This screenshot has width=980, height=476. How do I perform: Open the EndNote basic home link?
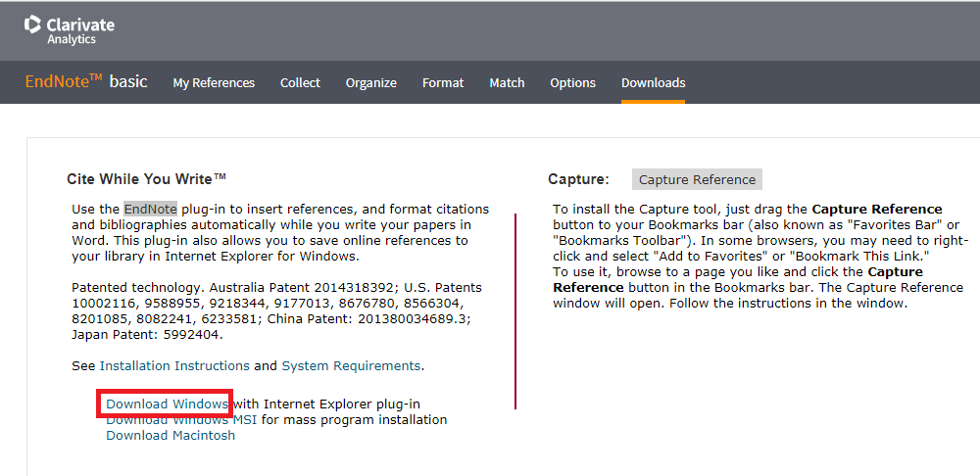coord(86,82)
